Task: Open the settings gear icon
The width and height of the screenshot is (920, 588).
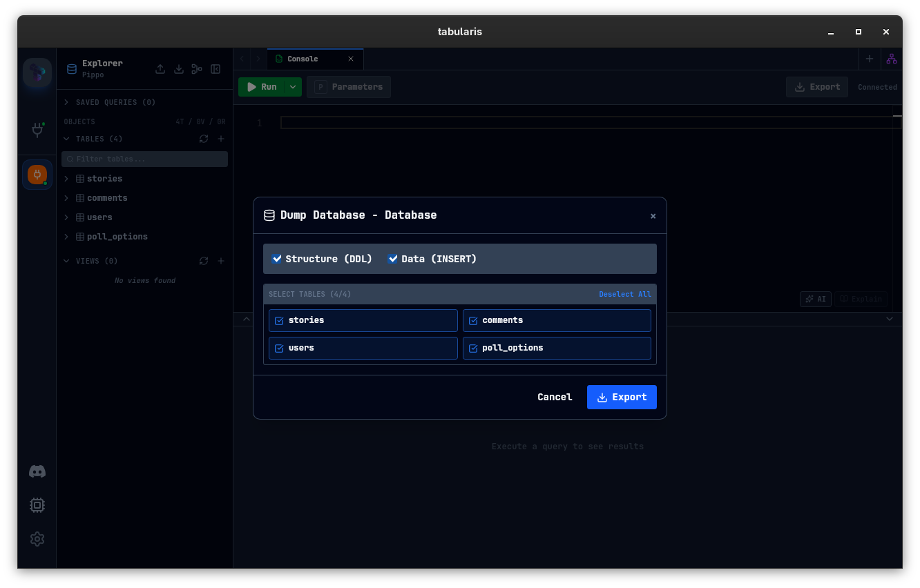Action: click(x=37, y=539)
